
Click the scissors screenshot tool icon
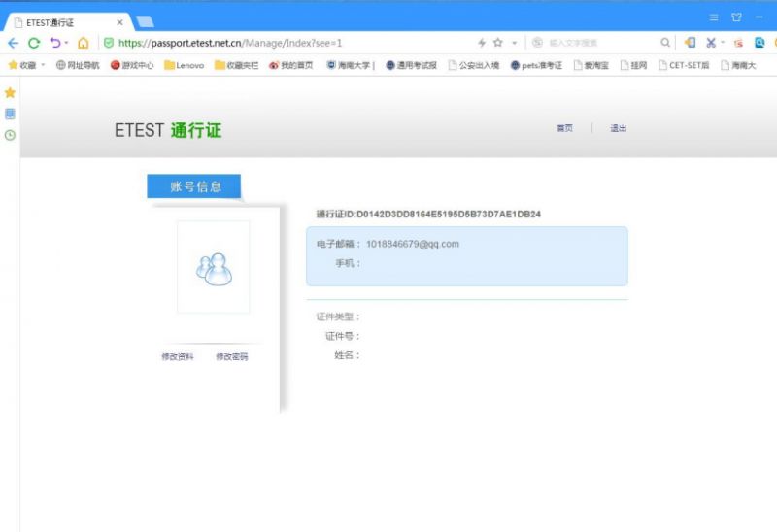[711, 43]
